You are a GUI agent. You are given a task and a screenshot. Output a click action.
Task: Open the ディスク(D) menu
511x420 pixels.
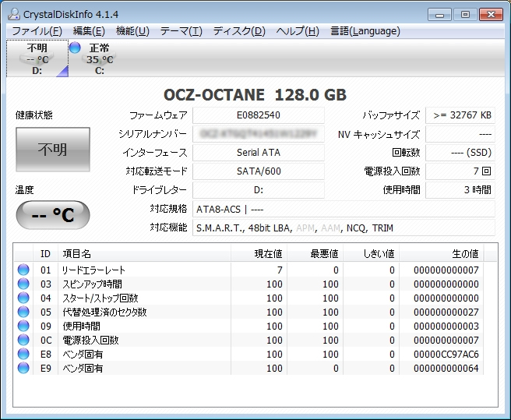tap(239, 31)
